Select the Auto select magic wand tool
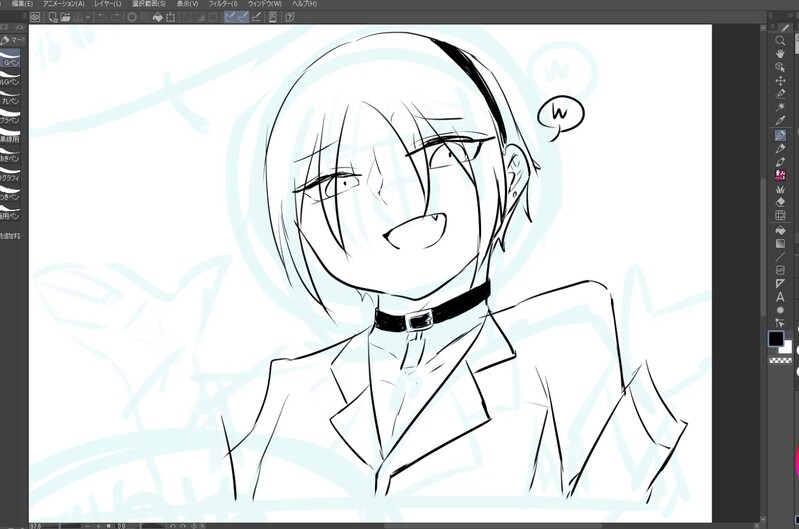Viewport: 799px width, 529px height. point(780,107)
